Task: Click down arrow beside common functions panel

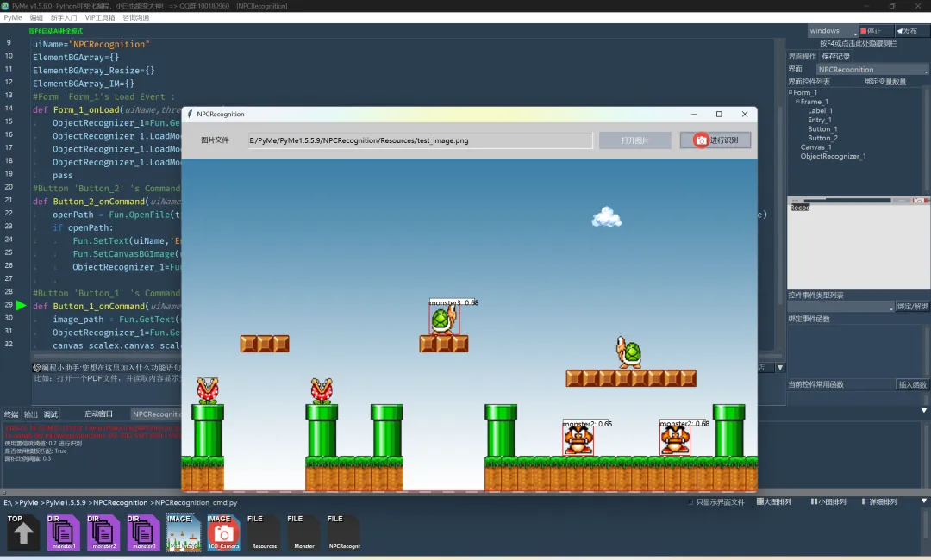Action: 924,410
